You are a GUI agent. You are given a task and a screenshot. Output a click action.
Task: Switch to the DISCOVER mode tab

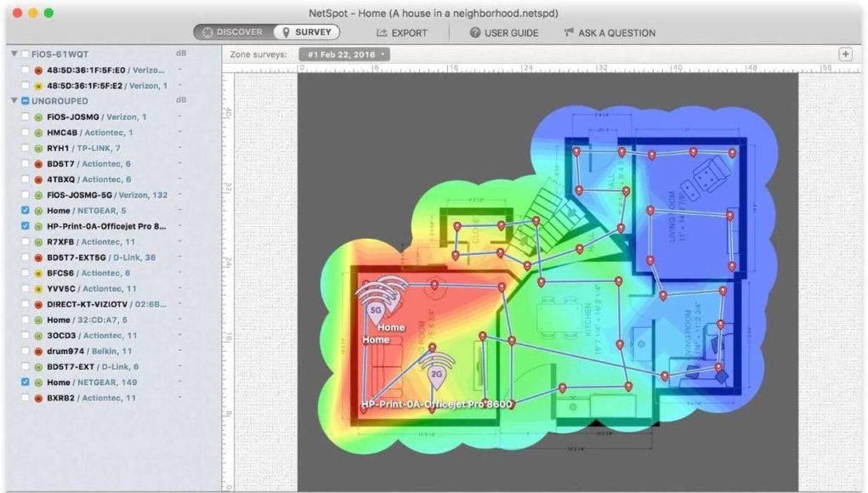pos(233,32)
